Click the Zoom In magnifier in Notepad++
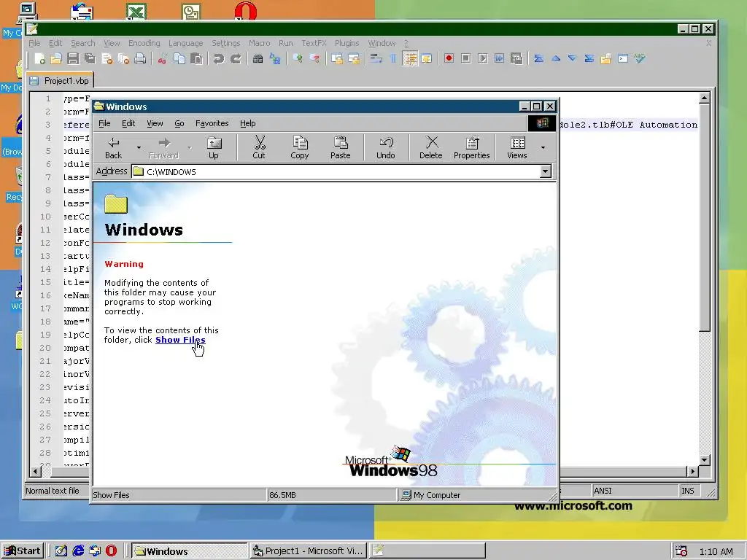Viewport: 747px width, 560px height. pyautogui.click(x=298, y=59)
